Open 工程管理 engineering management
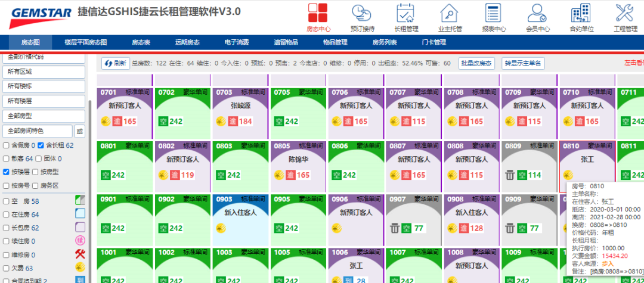Screen dimensions: 644x283 [x=625, y=17]
